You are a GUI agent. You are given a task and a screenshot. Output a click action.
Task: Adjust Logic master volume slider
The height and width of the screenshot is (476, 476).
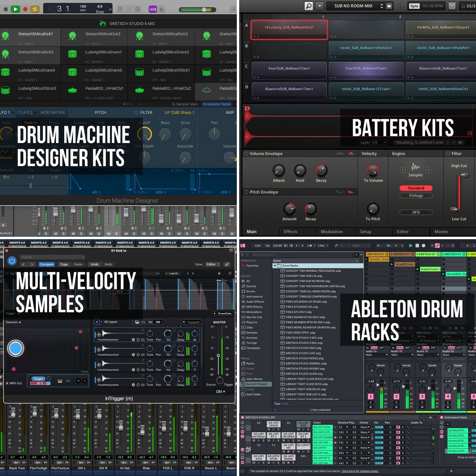click(x=205, y=10)
